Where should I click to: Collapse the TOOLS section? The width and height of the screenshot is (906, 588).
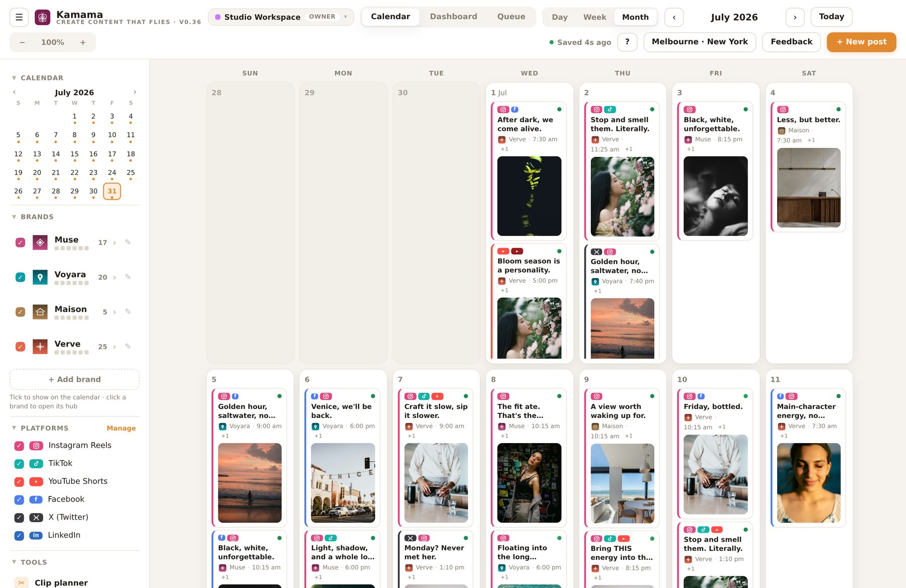coord(14,562)
